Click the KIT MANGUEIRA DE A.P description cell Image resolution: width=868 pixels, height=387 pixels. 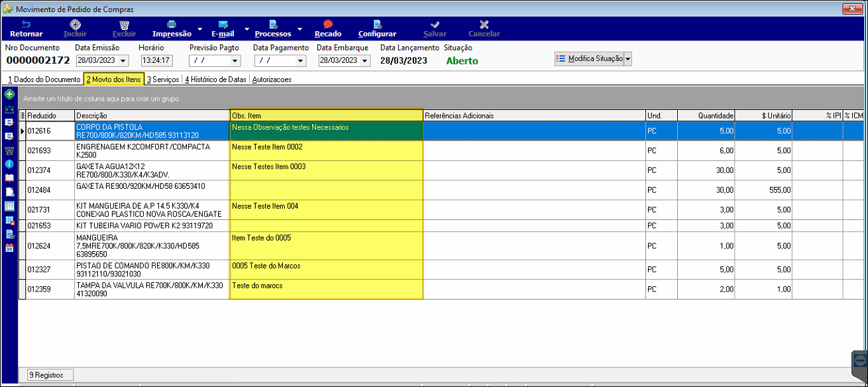click(152, 210)
